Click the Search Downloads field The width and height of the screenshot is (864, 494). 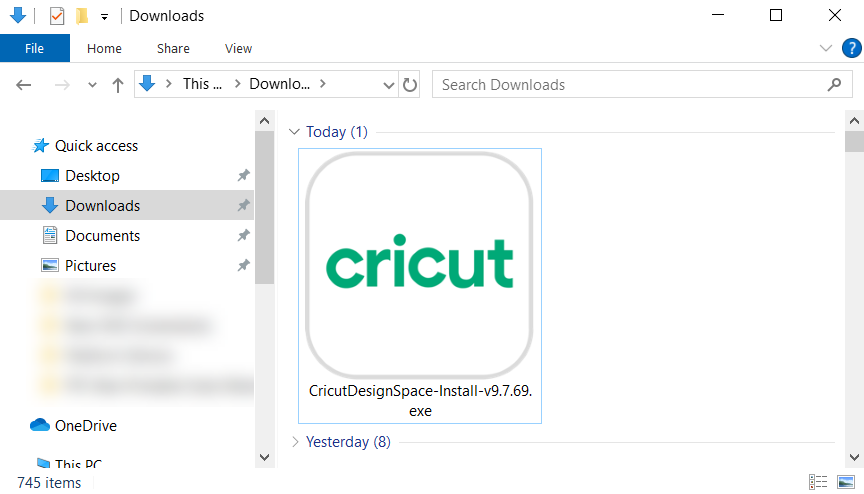pos(642,84)
